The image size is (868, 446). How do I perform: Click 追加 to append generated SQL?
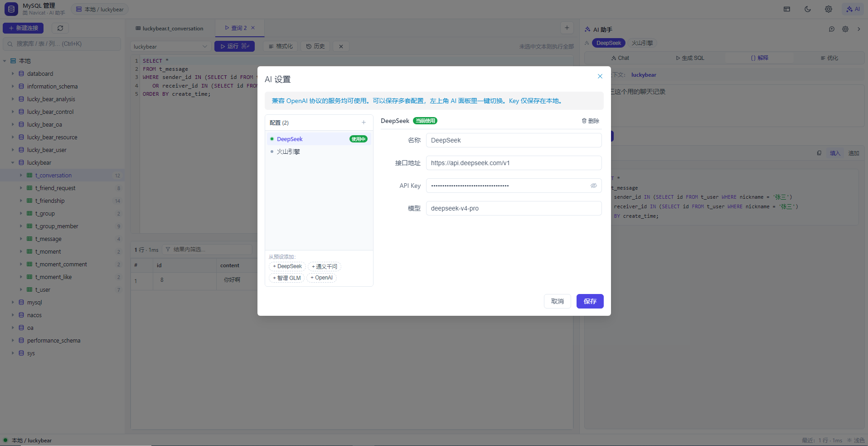tap(854, 153)
